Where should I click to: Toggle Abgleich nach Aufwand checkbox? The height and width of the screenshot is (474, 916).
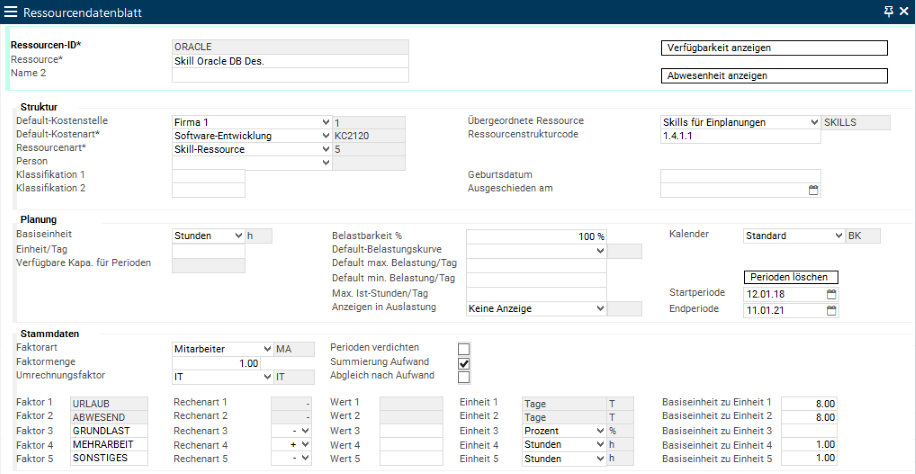(463, 377)
